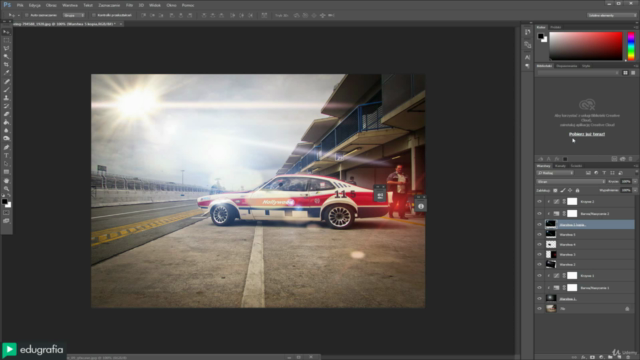Select the Crop tool
The height and width of the screenshot is (360, 640).
pyautogui.click(x=6, y=64)
